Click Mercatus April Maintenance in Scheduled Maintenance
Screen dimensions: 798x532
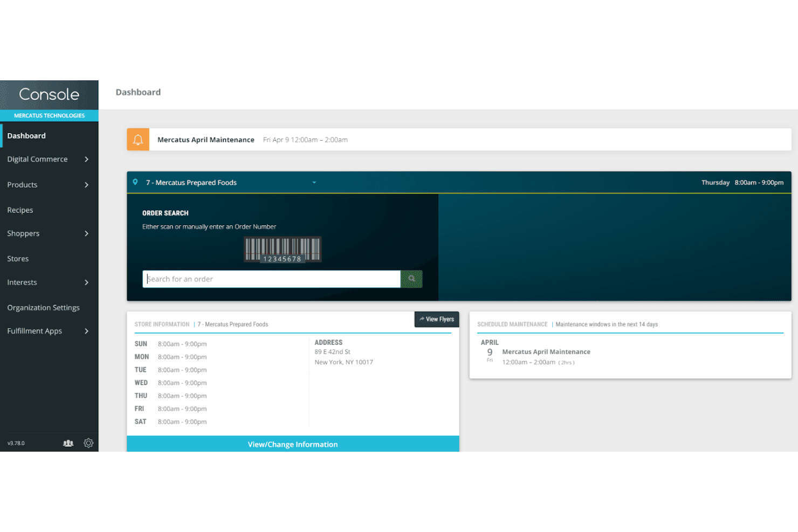point(546,352)
